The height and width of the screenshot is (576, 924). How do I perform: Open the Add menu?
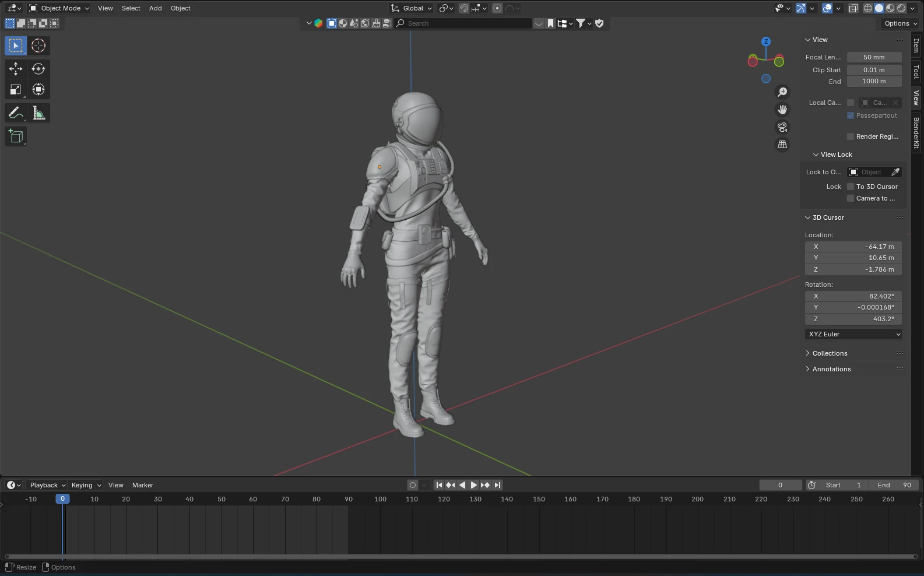click(155, 8)
